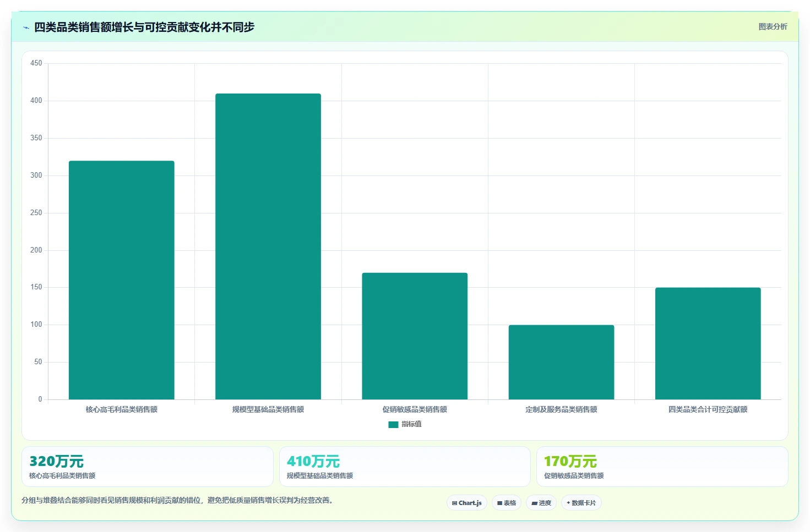810x532 pixels.
Task: Click the y-axis value 200
Action: (36, 250)
